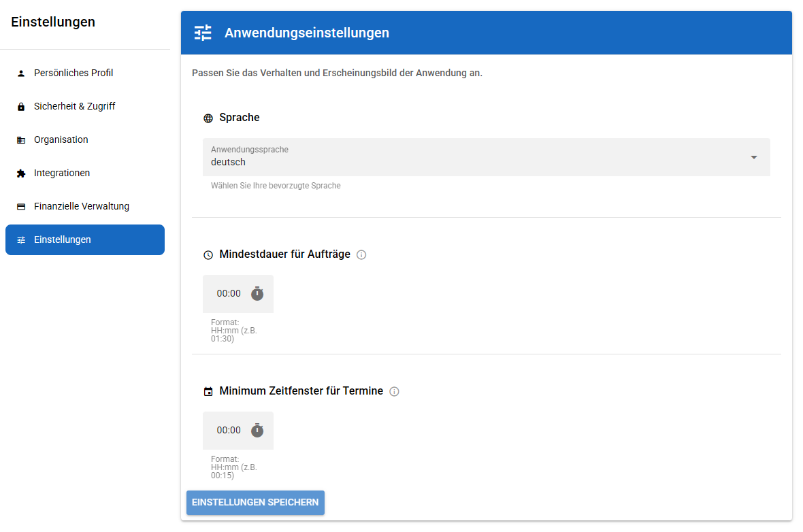Click format hint with example 00:15
Screen dimensions: 803x532
click(234, 467)
